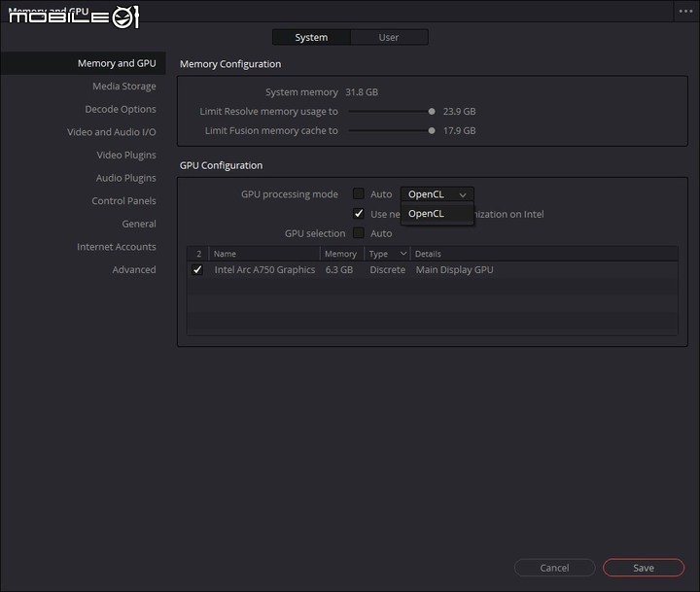Open Internet Accounts settings
Screen dimensions: 700x592
[116, 247]
